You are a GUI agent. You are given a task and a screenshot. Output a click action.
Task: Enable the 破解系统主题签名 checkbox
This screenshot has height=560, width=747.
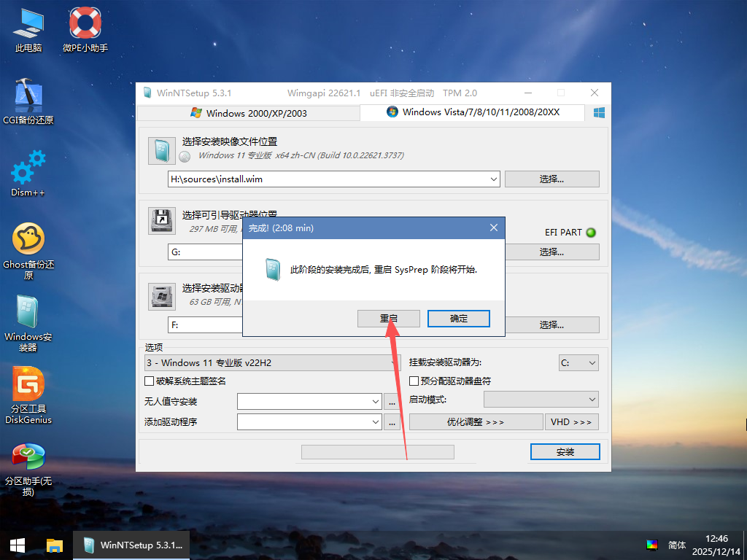tap(148, 381)
